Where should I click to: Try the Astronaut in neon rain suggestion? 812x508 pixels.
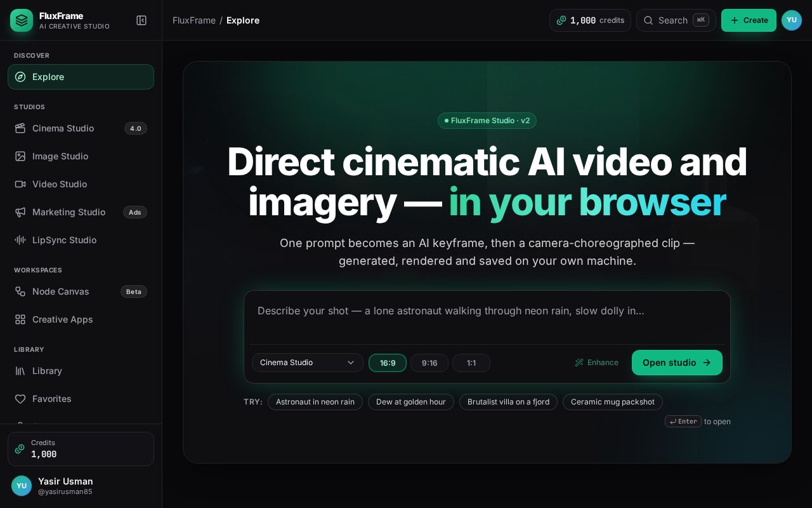[x=315, y=402]
